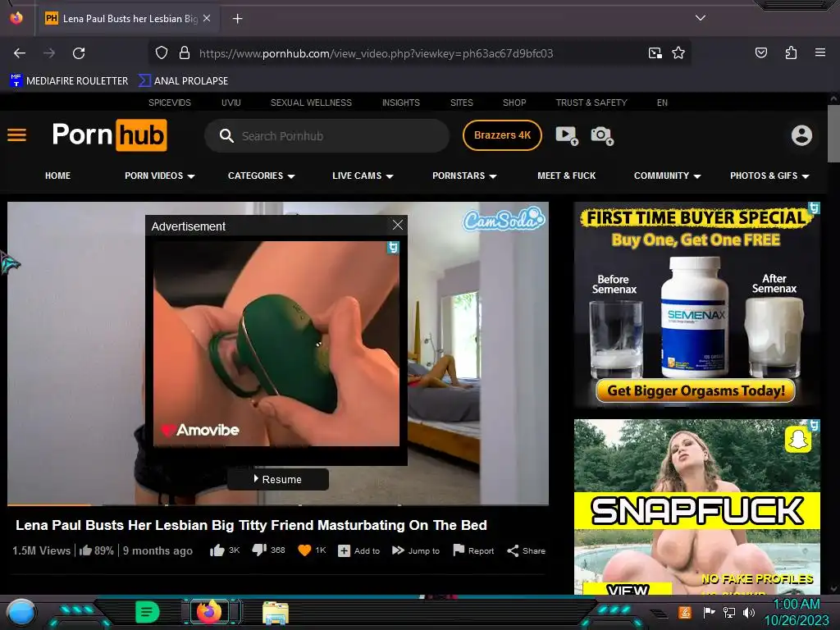This screenshot has height=630, width=840.
Task: Open the green notes app in taskbar
Action: tap(147, 612)
